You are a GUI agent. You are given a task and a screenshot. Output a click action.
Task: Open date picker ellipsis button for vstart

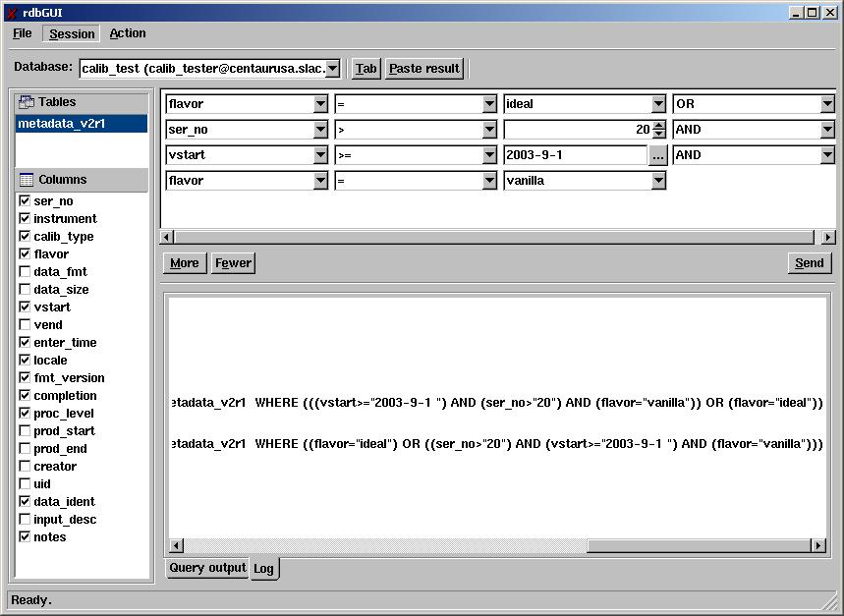pyautogui.click(x=657, y=155)
